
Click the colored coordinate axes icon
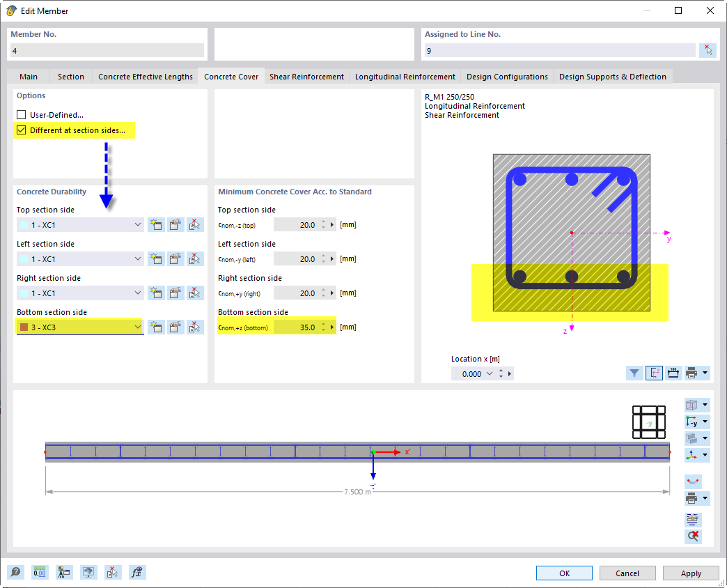tap(691, 455)
